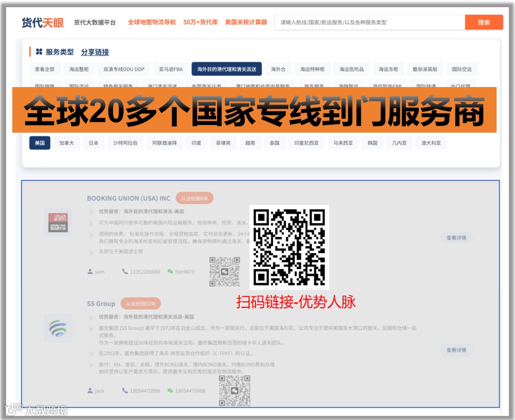Image resolution: width=515 pixels, height=420 pixels.
Task: Click WeChat icon beside fish9879
Action: (x=170, y=271)
